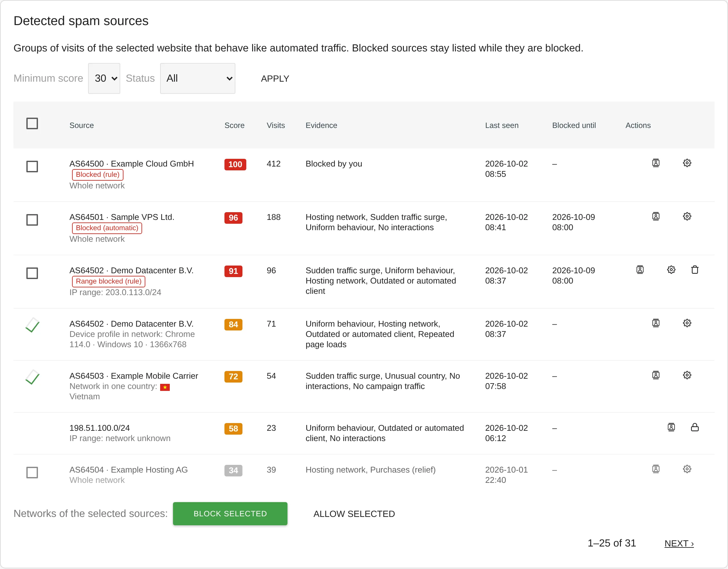Click the Vietnam flag icon

(x=165, y=387)
